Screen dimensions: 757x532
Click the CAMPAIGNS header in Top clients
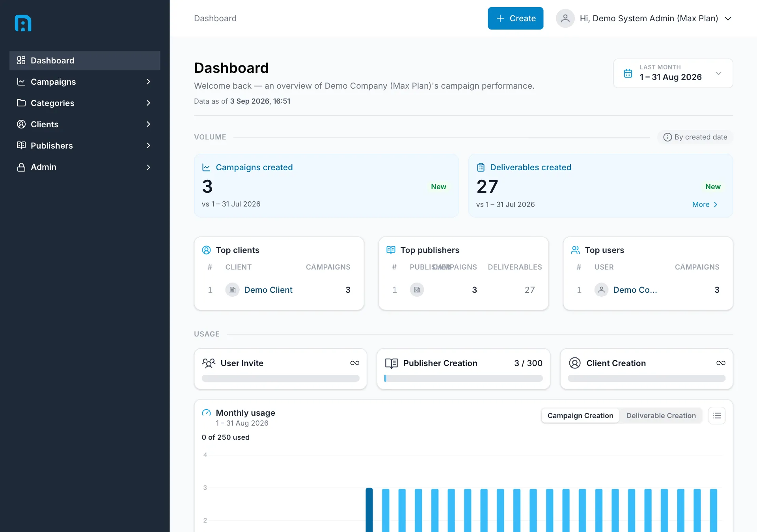[328, 267]
